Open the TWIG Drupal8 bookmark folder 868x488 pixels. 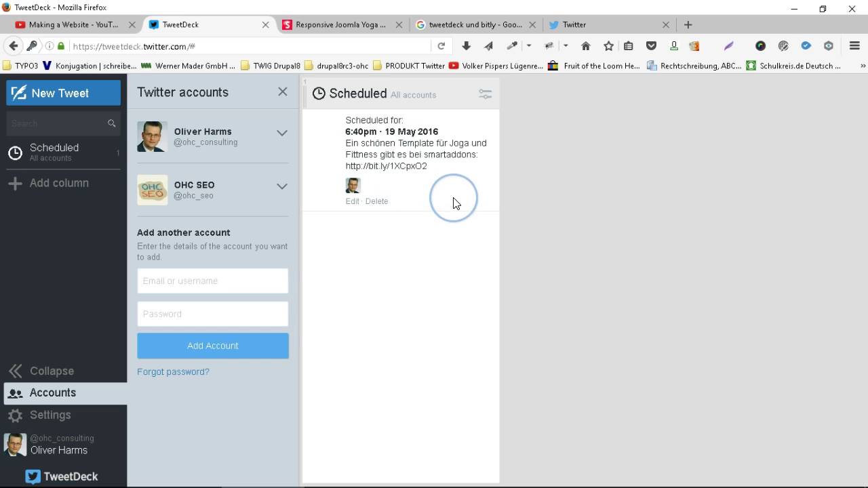click(x=270, y=66)
